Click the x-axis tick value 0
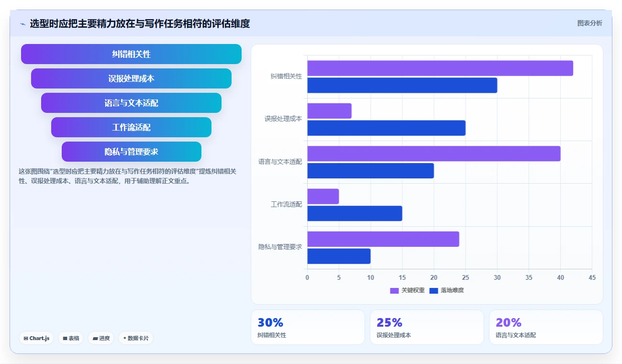 (x=307, y=277)
